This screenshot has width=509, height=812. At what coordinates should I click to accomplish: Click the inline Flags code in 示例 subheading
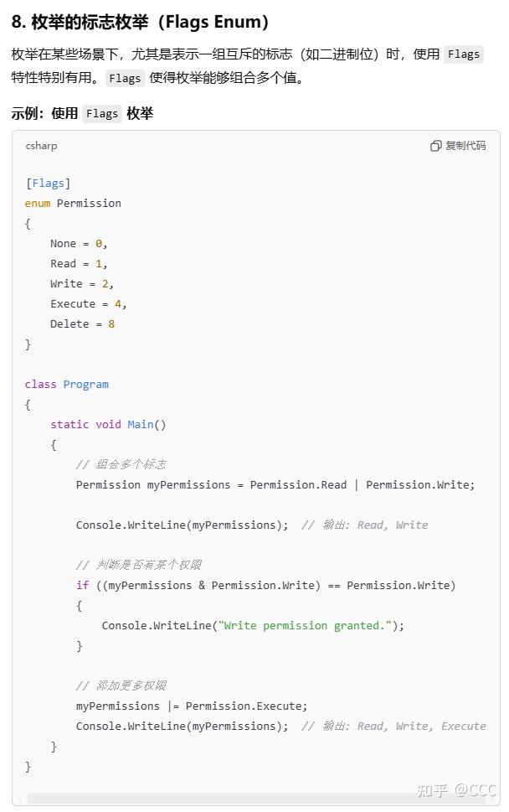coord(102,114)
